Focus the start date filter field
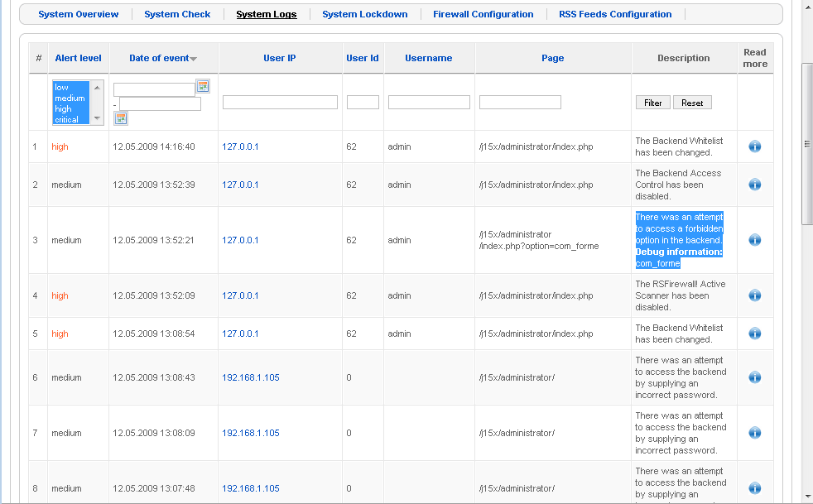The image size is (813, 504). 155,89
